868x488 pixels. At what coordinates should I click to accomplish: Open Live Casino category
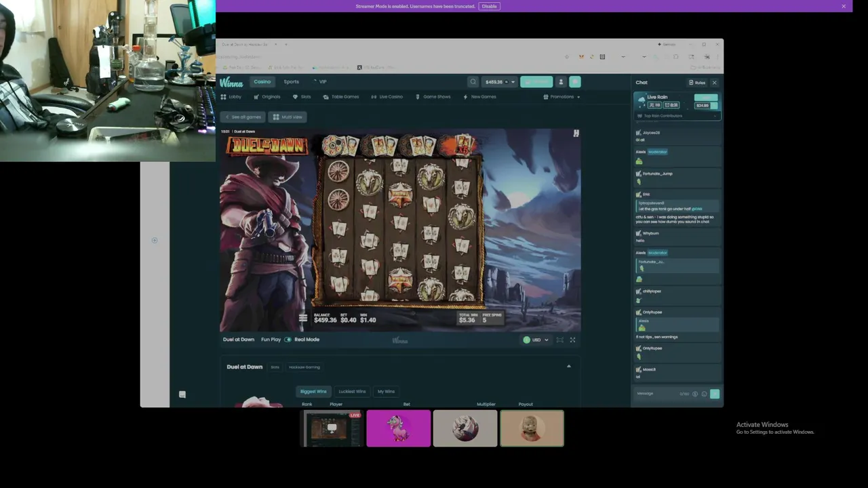387,97
